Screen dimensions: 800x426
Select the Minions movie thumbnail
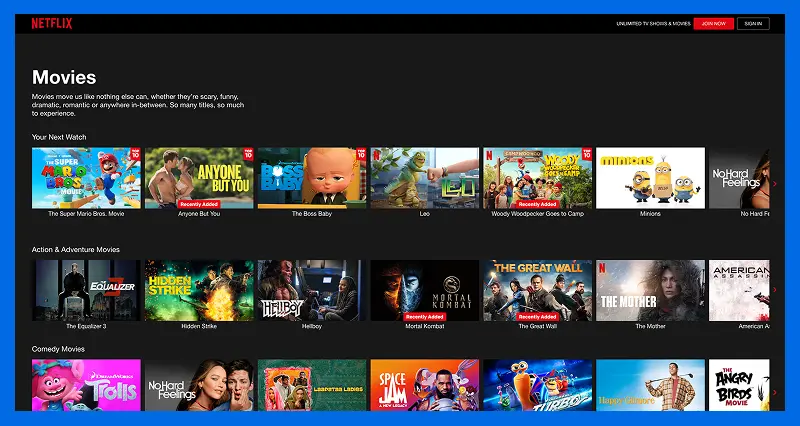[x=651, y=178]
